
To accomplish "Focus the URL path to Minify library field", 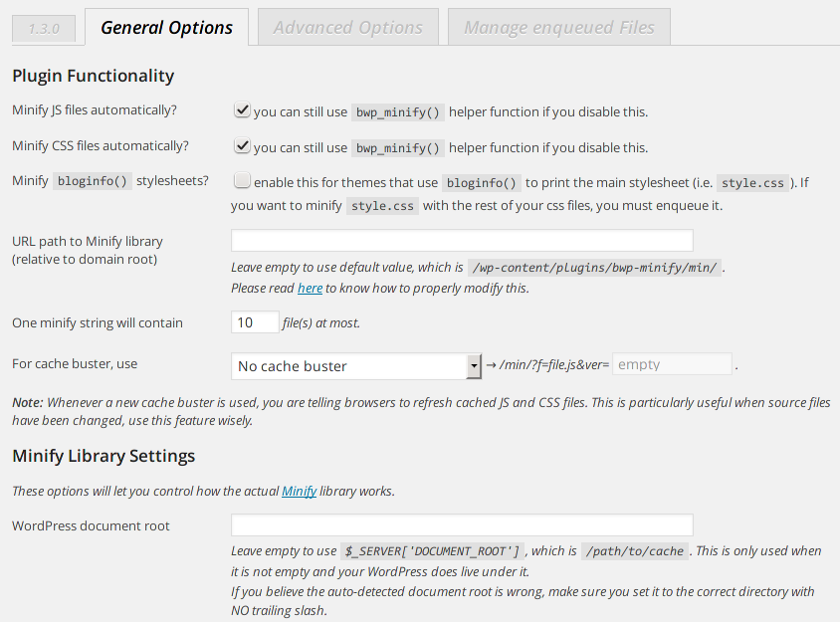I will pyautogui.click(x=462, y=240).
